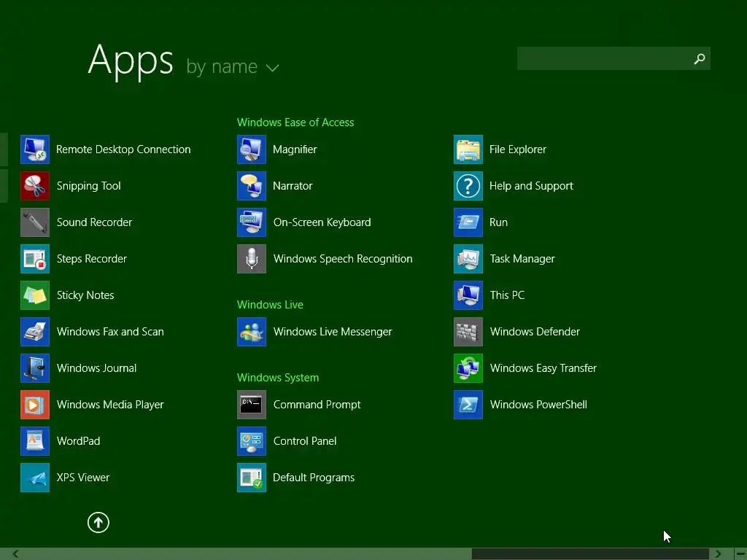Click the 'File Explorer' label
The image size is (747, 560).
[517, 149]
